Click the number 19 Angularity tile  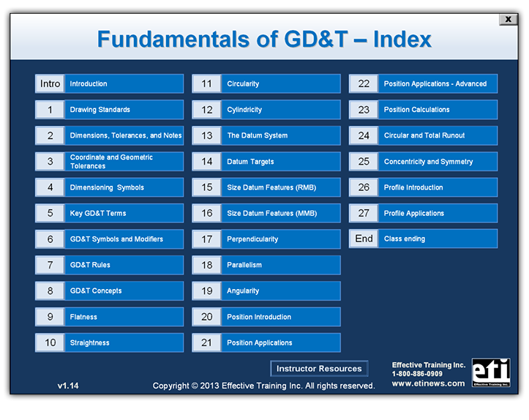207,290
